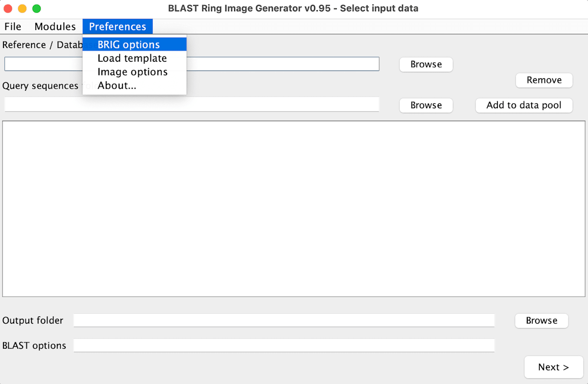Show the About... dialog

click(135, 86)
